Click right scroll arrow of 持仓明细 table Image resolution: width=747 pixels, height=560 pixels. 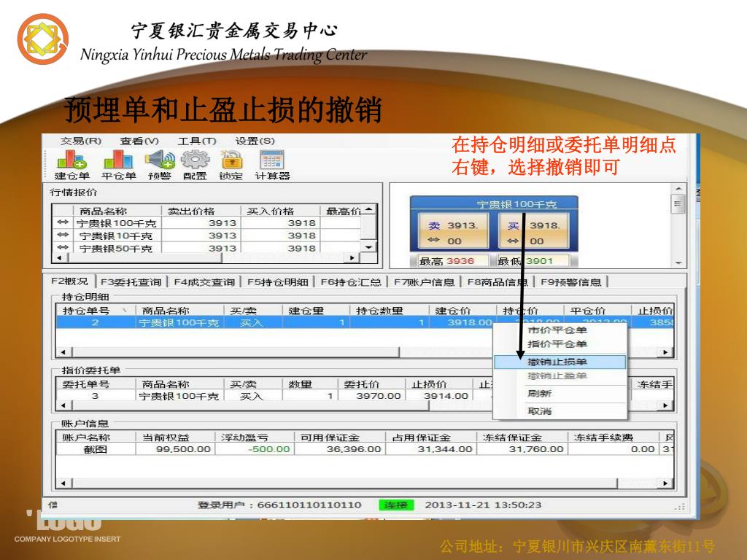(666, 352)
